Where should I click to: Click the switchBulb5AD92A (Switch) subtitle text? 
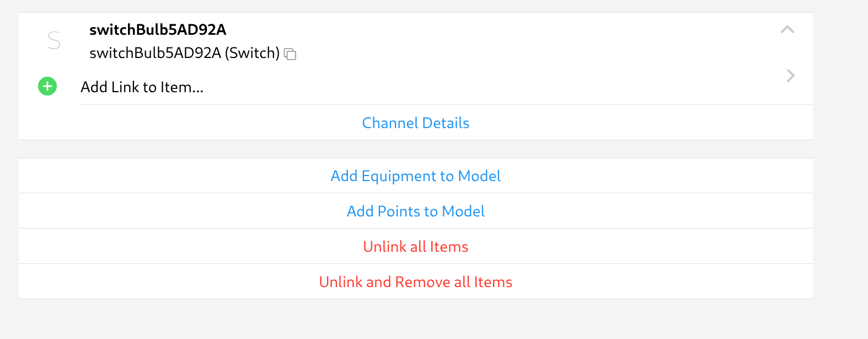(184, 53)
